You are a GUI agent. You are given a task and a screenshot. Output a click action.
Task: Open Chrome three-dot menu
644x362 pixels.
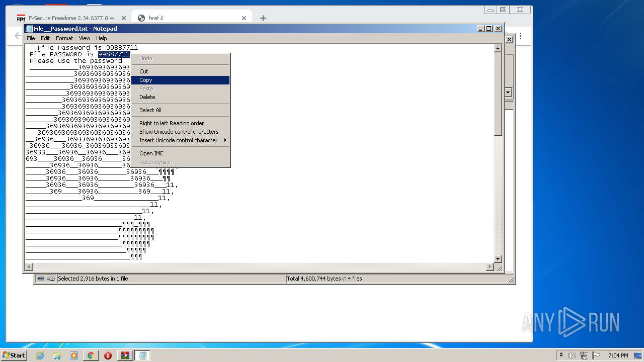click(x=521, y=36)
